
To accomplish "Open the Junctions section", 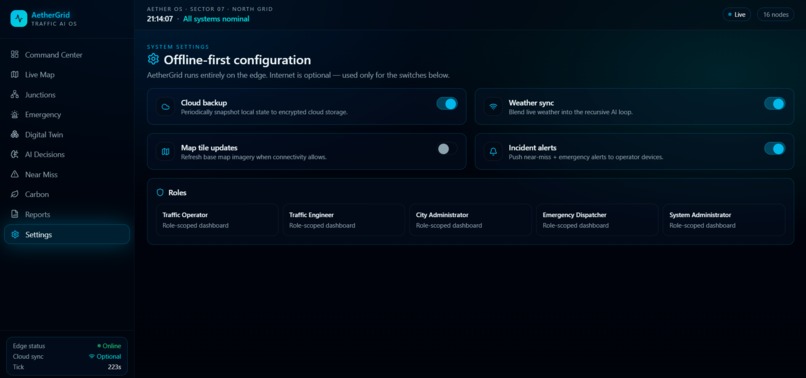I will click(x=67, y=95).
